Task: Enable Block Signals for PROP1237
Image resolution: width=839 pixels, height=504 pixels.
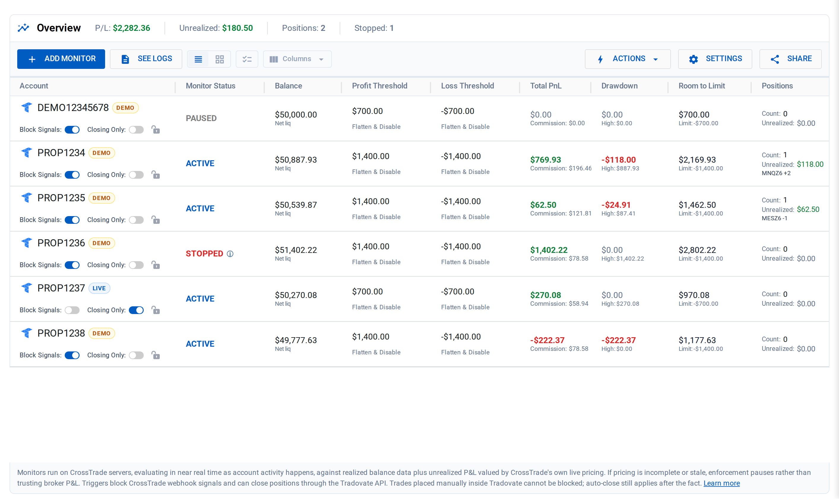Action: 72,310
